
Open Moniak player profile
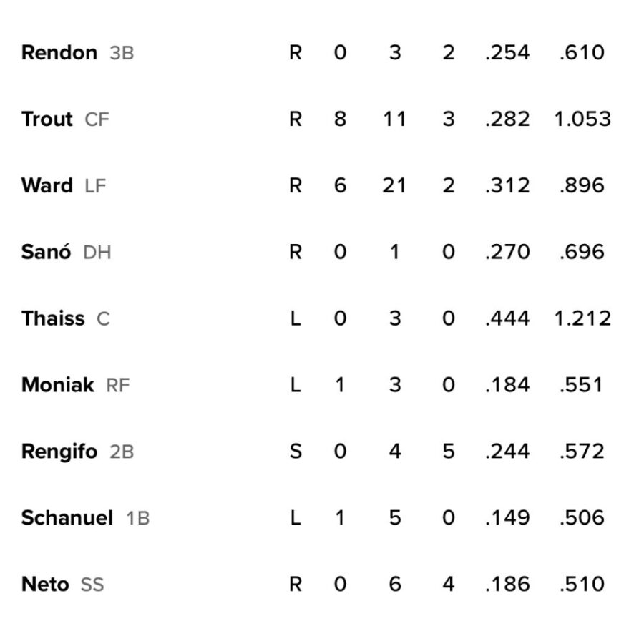click(57, 385)
